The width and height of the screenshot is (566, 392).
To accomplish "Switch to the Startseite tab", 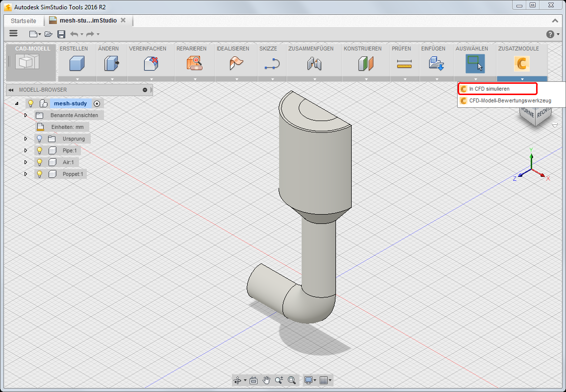I will [24, 21].
